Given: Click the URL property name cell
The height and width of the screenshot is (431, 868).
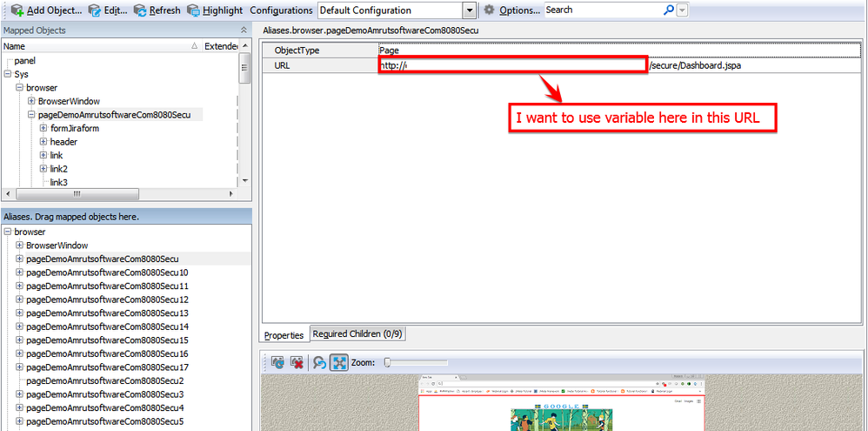Looking at the screenshot, I should tap(321, 65).
